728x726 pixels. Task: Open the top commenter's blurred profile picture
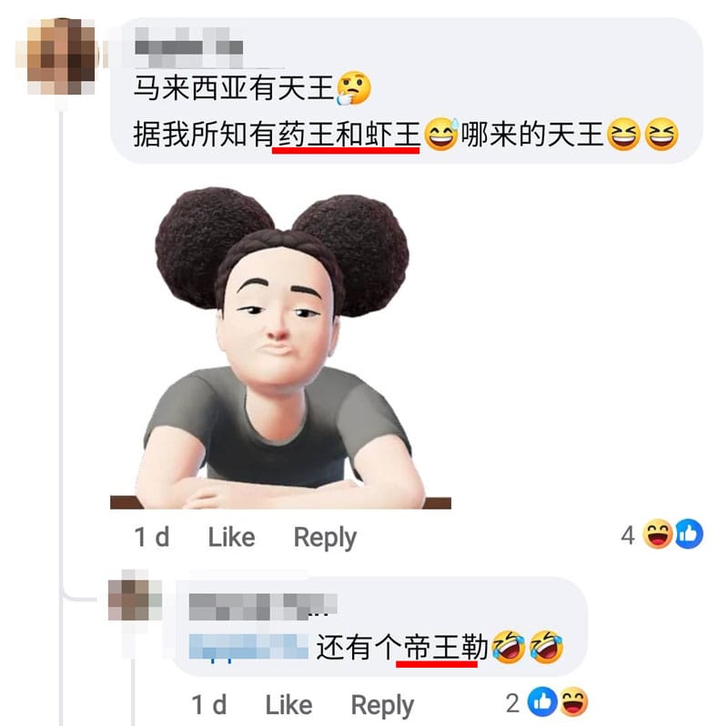click(x=61, y=56)
